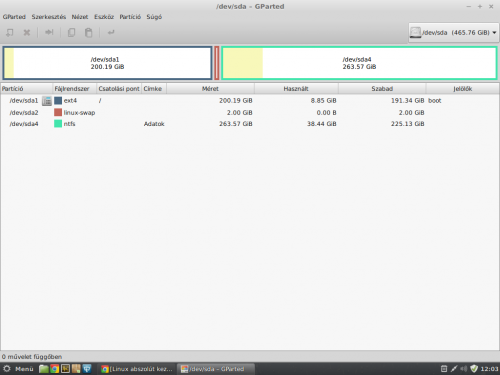The image size is (500, 375).
Task: Click the ntfs filesystem label
Action: 69,124
